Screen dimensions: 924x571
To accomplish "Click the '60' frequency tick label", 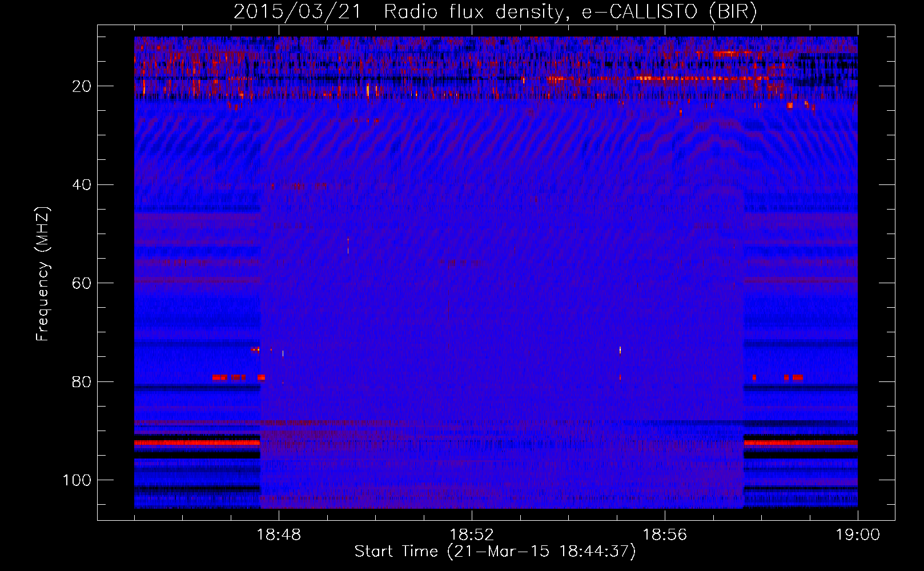I will click(x=82, y=283).
